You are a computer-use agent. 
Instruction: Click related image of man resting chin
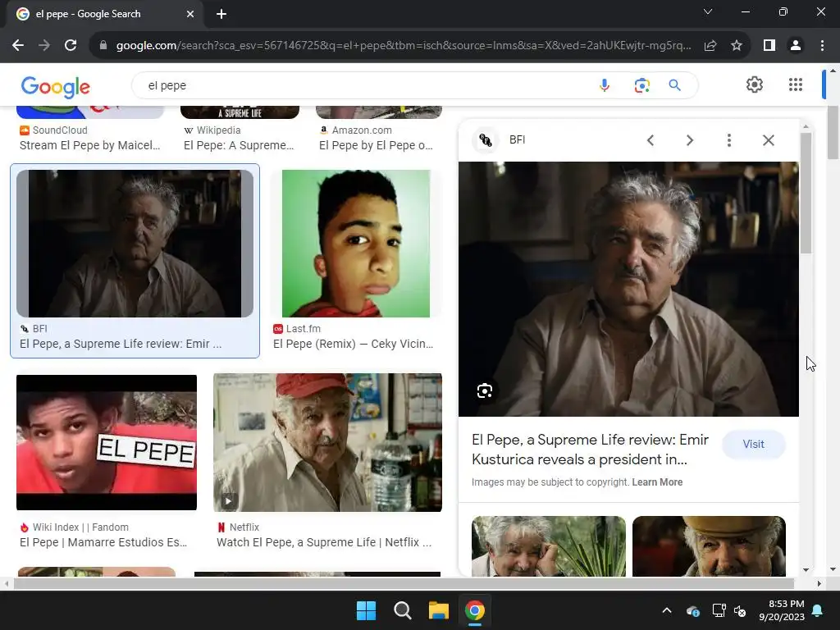click(x=549, y=546)
